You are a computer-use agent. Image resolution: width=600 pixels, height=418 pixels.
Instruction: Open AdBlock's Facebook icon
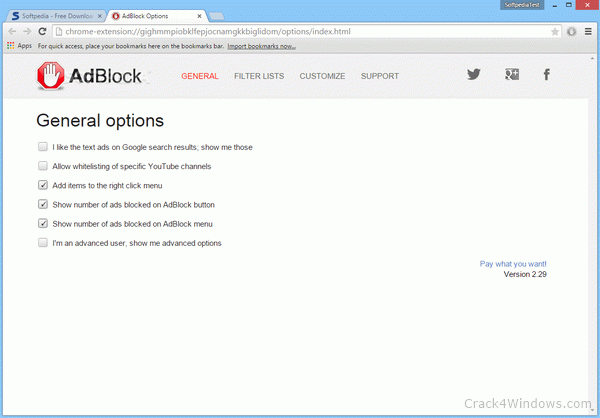click(x=547, y=74)
